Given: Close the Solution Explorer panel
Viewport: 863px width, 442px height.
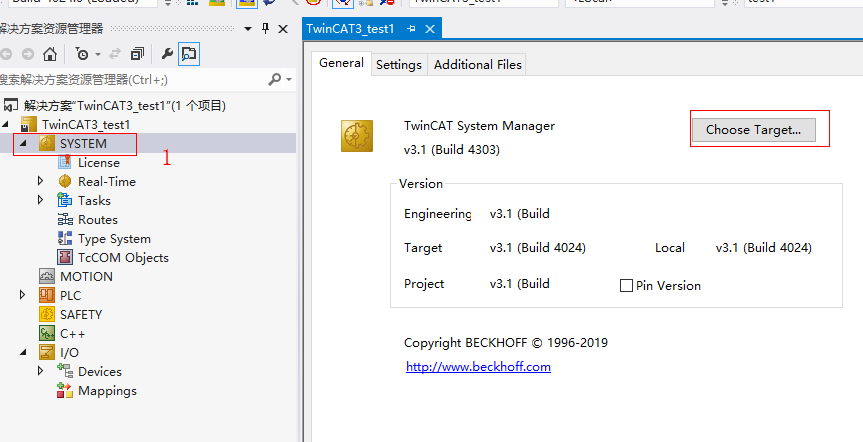Looking at the screenshot, I should click(283, 29).
